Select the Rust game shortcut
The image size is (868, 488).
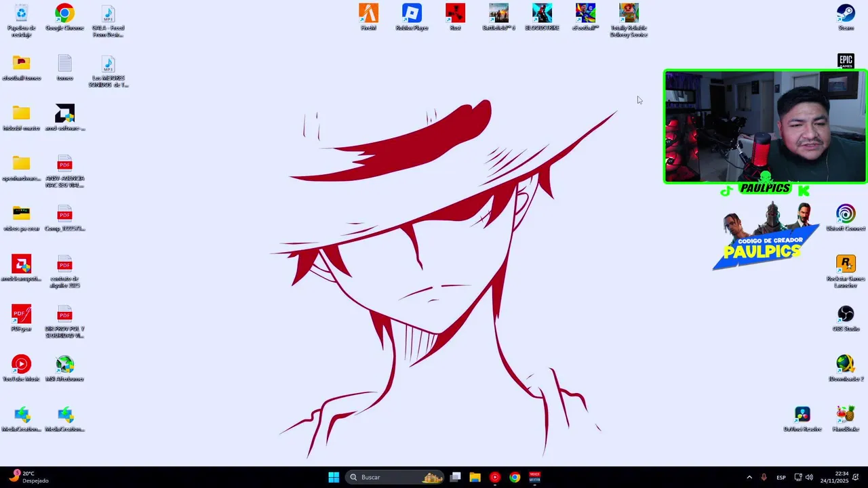click(455, 18)
